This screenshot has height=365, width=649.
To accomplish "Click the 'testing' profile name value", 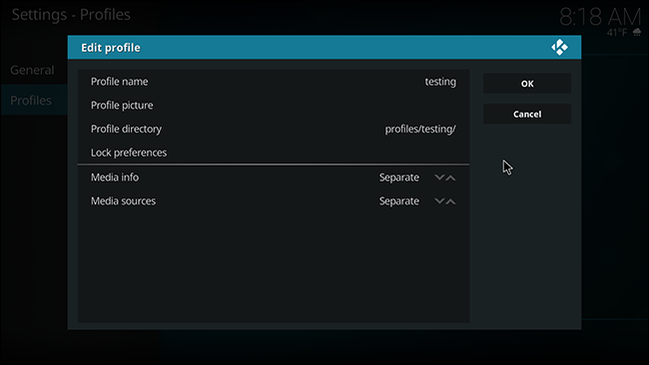I will (x=440, y=82).
